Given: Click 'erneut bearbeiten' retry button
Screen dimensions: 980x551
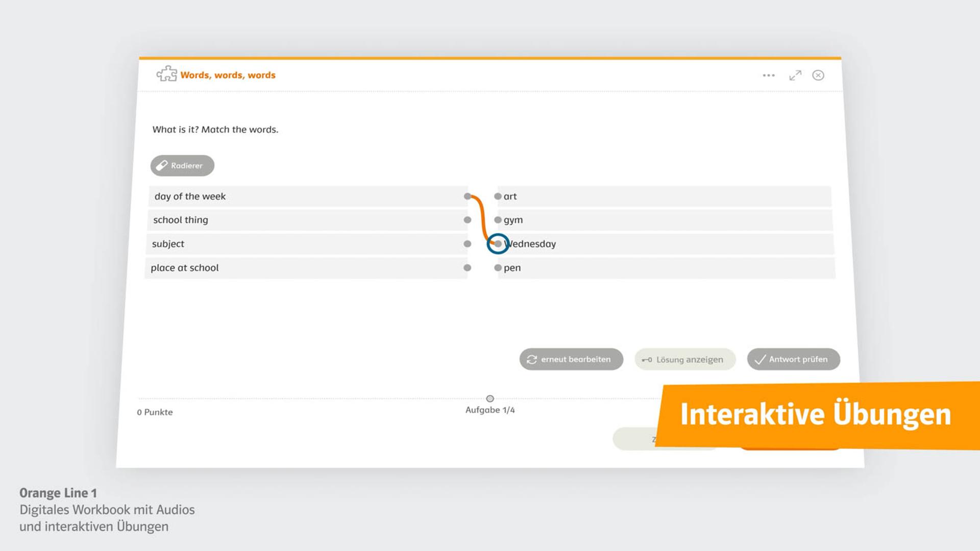Looking at the screenshot, I should [x=571, y=359].
